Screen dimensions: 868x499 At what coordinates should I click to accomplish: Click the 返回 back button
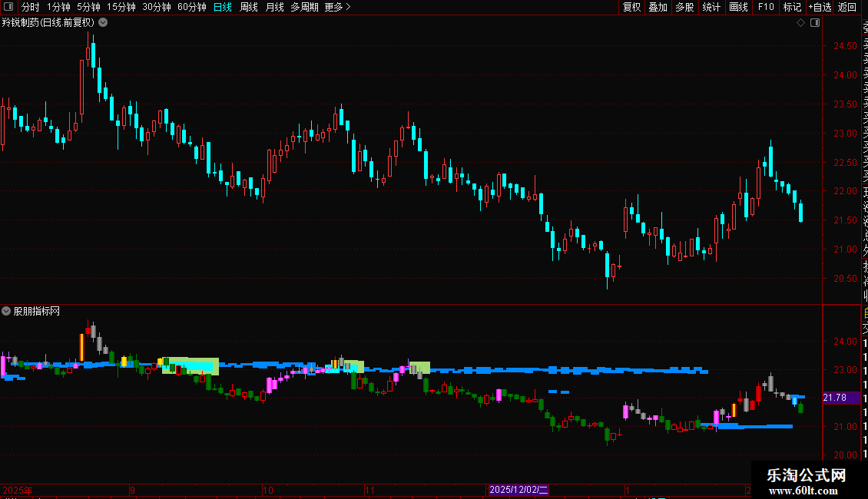[847, 7]
